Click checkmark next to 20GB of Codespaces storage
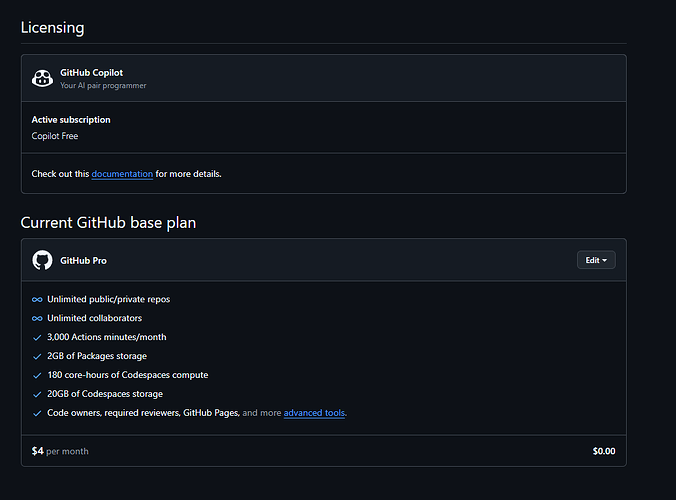The width and height of the screenshot is (676, 500). pyautogui.click(x=37, y=394)
